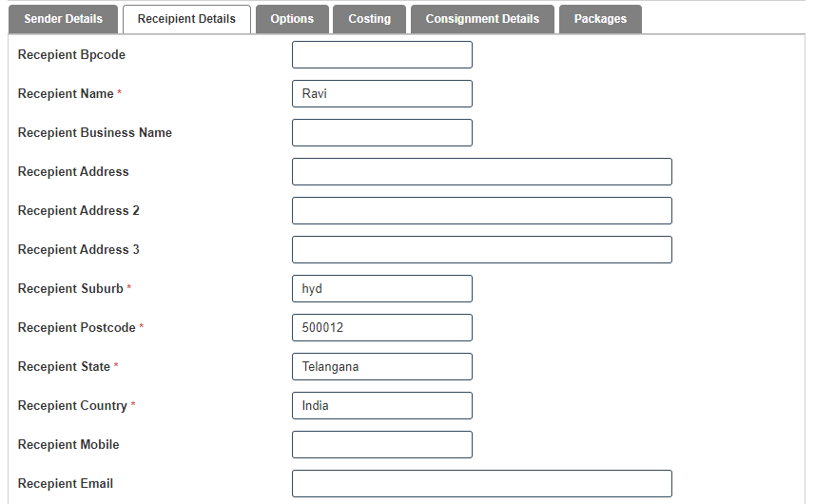Image resolution: width=815 pixels, height=504 pixels.
Task: Click the Recepient State field showing Telangana
Action: (381, 367)
